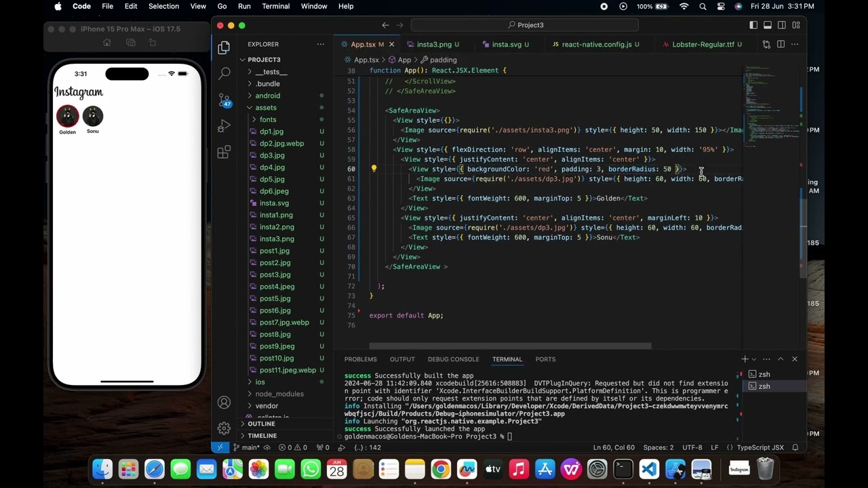
Task: Toggle the primary side bar layout icon
Action: (753, 25)
